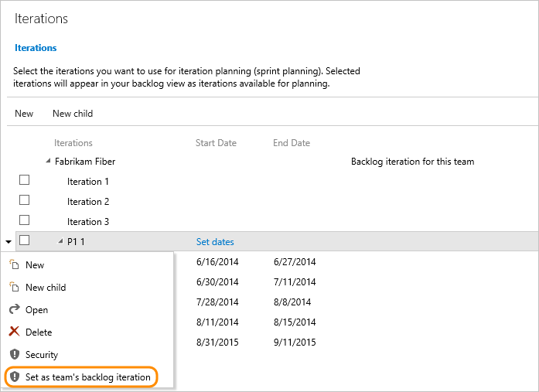Click start date 6/16/2014
The width and height of the screenshot is (539, 392).
217,262
